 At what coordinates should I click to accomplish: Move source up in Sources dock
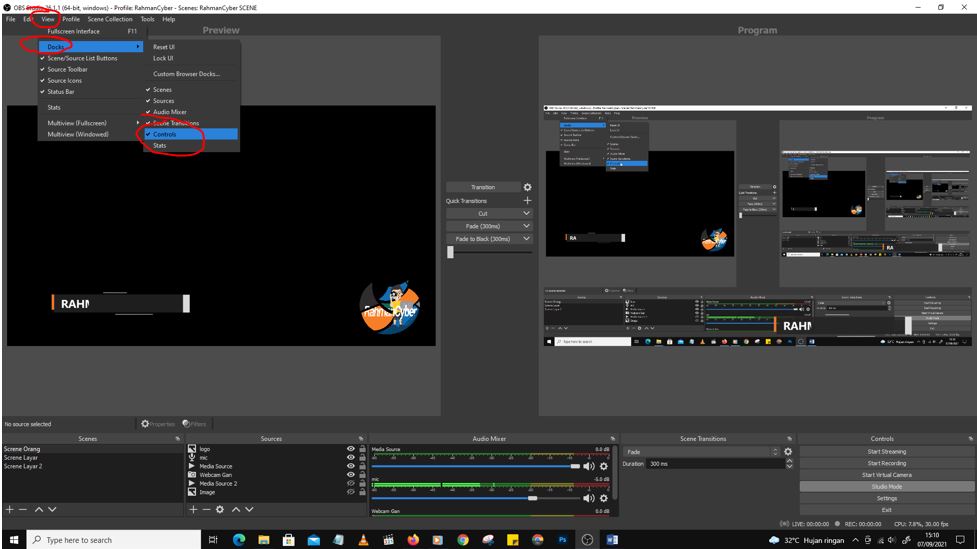tap(236, 509)
